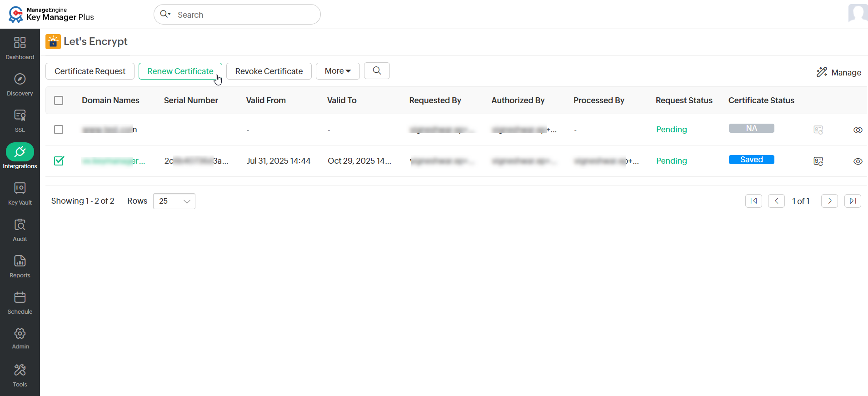Click the magnifier search button in toolbar
The height and width of the screenshot is (396, 868).
point(377,71)
